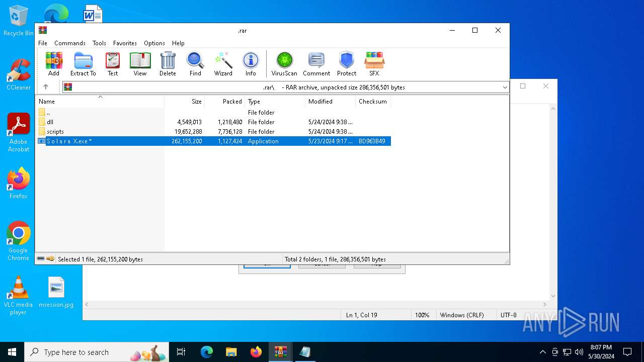Sort by Packed column header
This screenshot has height=362, width=644.
pos(225,102)
